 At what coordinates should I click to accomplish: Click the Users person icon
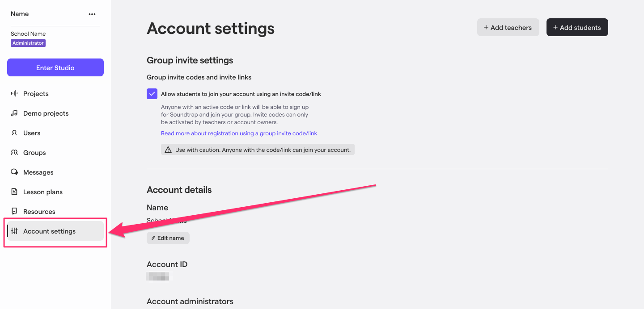tap(14, 133)
